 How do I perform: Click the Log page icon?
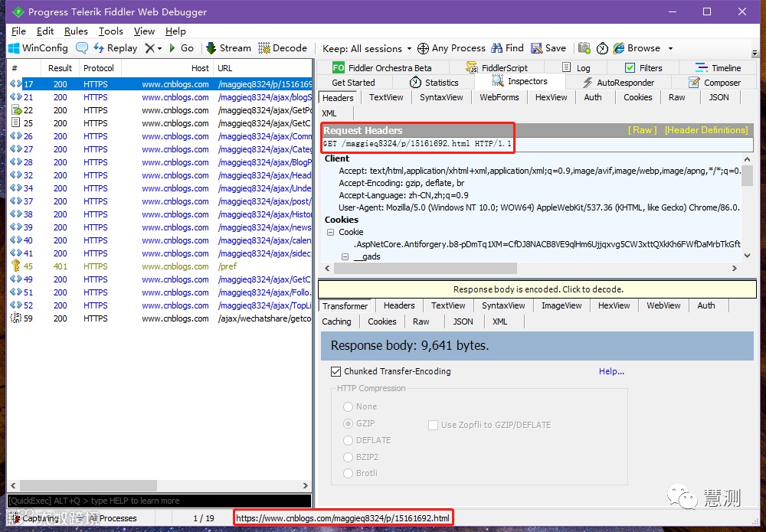tap(566, 67)
